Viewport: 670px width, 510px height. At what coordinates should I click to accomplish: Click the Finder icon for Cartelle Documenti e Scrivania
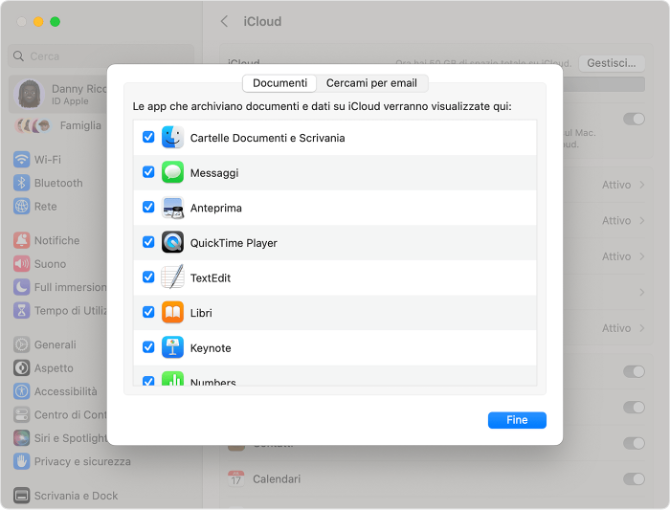point(173,137)
